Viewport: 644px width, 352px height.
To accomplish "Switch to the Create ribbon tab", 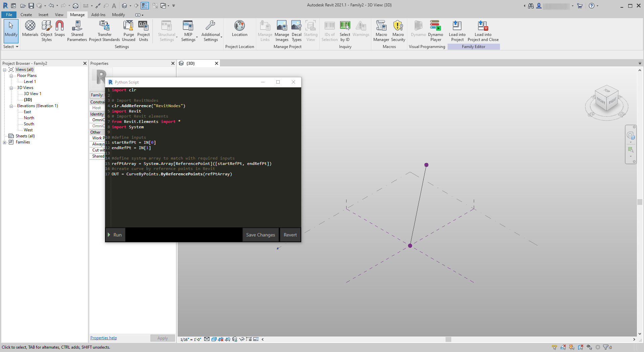I will 26,15.
